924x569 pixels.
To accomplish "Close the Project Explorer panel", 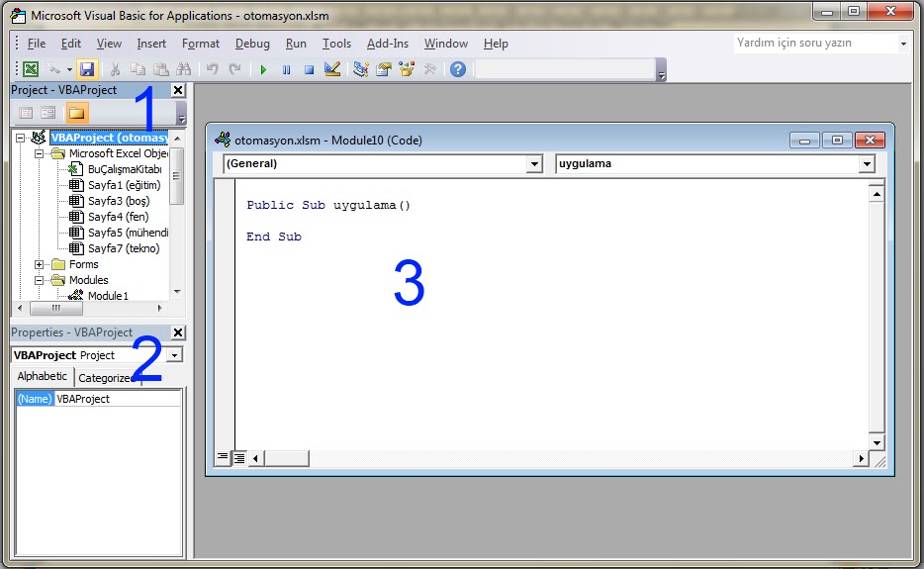I will point(178,90).
